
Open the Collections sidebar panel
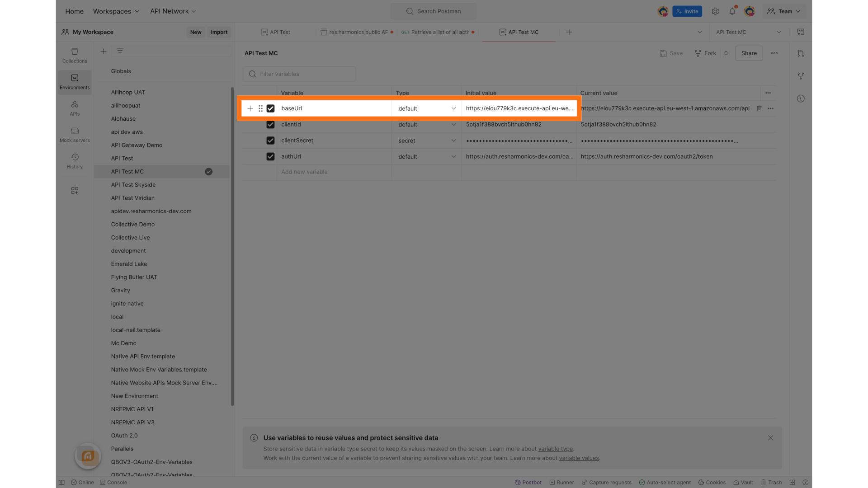tap(75, 55)
